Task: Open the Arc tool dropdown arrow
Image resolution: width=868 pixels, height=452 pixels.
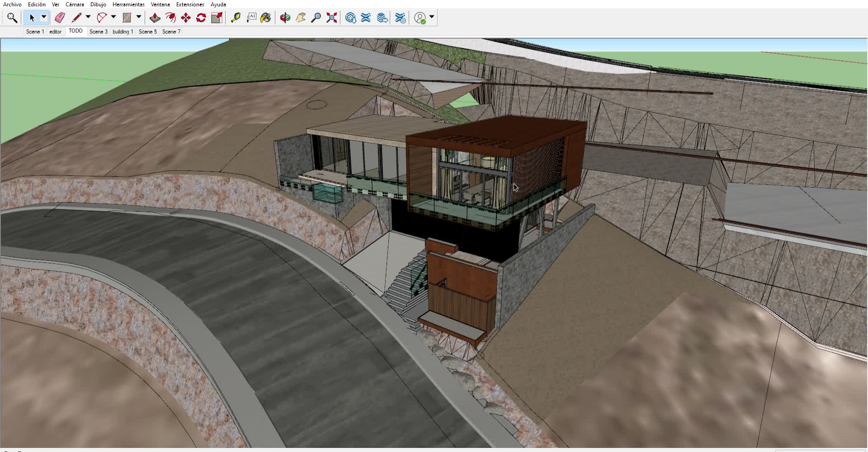Action: [113, 17]
